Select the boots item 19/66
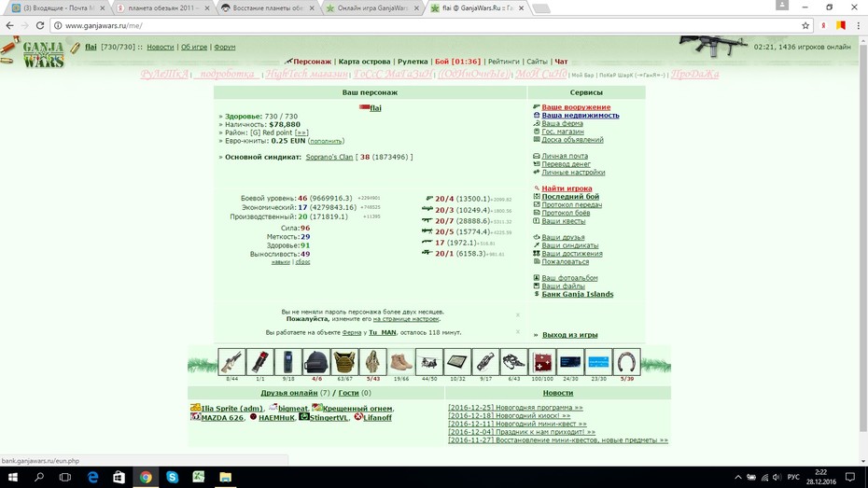The width and height of the screenshot is (868, 488). [x=401, y=362]
